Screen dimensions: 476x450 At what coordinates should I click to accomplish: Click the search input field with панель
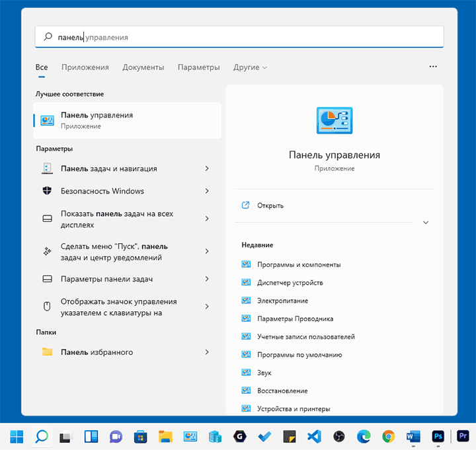coord(239,37)
